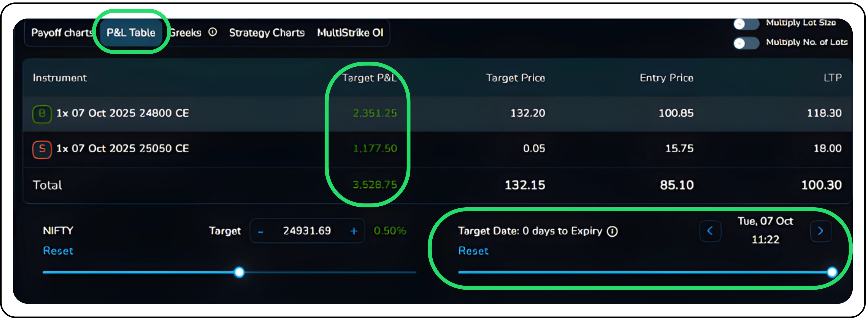Image resolution: width=868 pixels, height=323 pixels.
Task: Go to previous target date arrow
Action: coord(710,231)
